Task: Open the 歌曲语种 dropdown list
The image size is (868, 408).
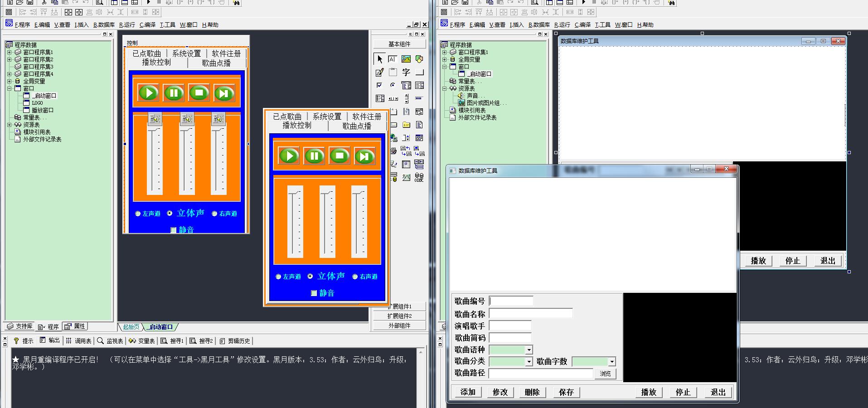Action: (x=529, y=350)
